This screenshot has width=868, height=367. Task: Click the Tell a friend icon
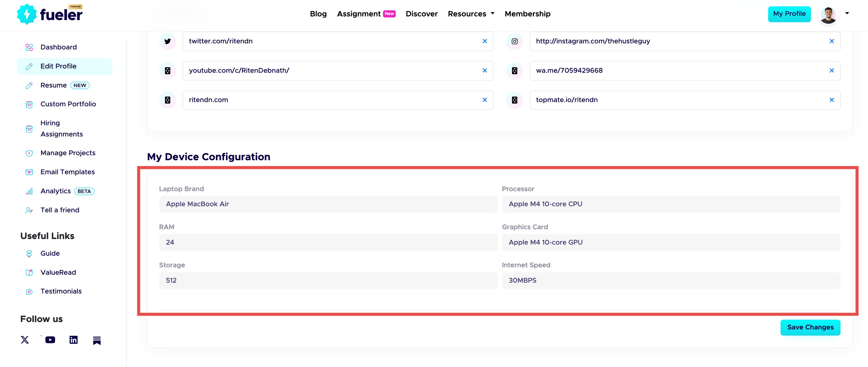point(29,210)
